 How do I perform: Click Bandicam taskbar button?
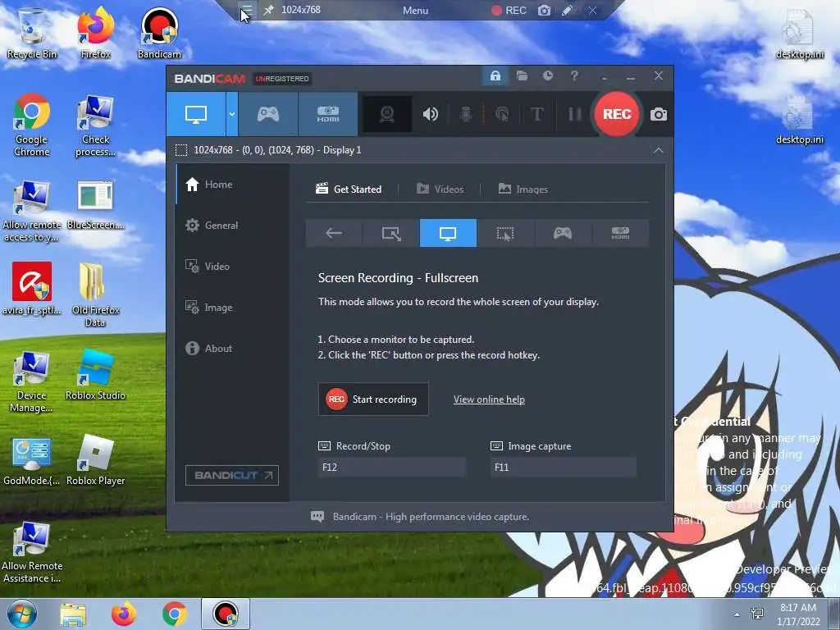(x=226, y=614)
